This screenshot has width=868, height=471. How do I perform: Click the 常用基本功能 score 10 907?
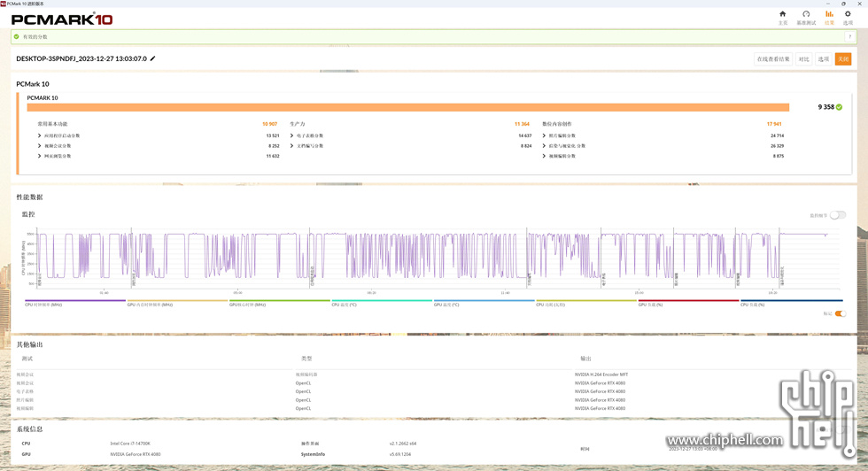(x=269, y=124)
